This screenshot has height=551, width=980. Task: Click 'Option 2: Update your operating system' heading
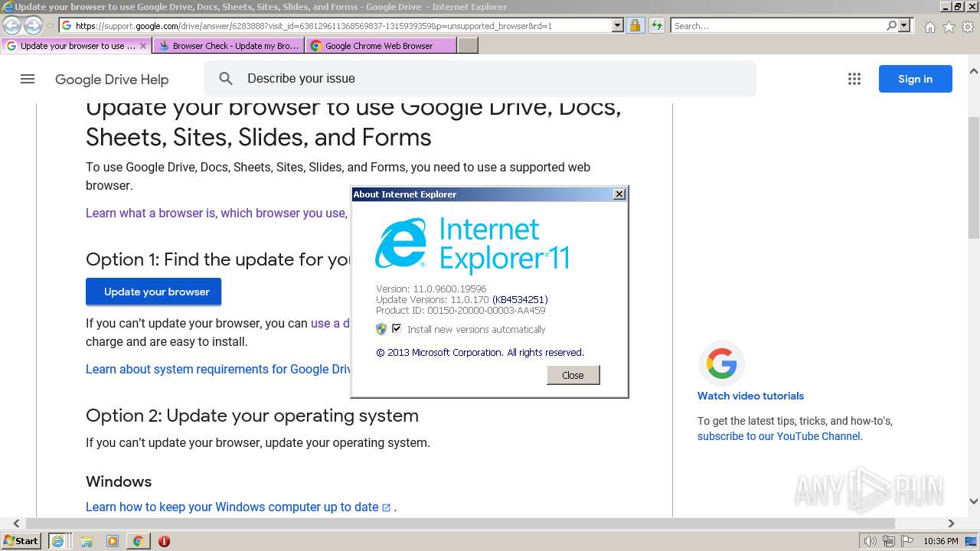tap(252, 416)
